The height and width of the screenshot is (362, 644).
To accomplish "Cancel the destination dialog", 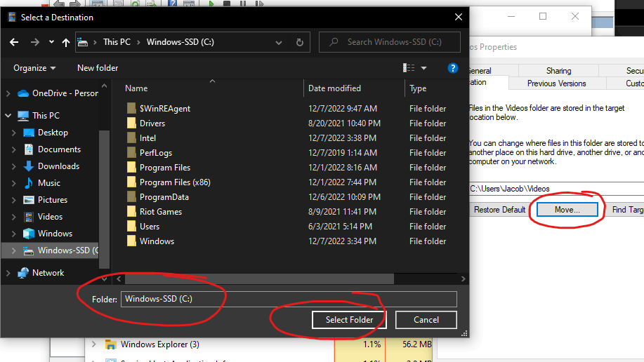I will tap(426, 320).
